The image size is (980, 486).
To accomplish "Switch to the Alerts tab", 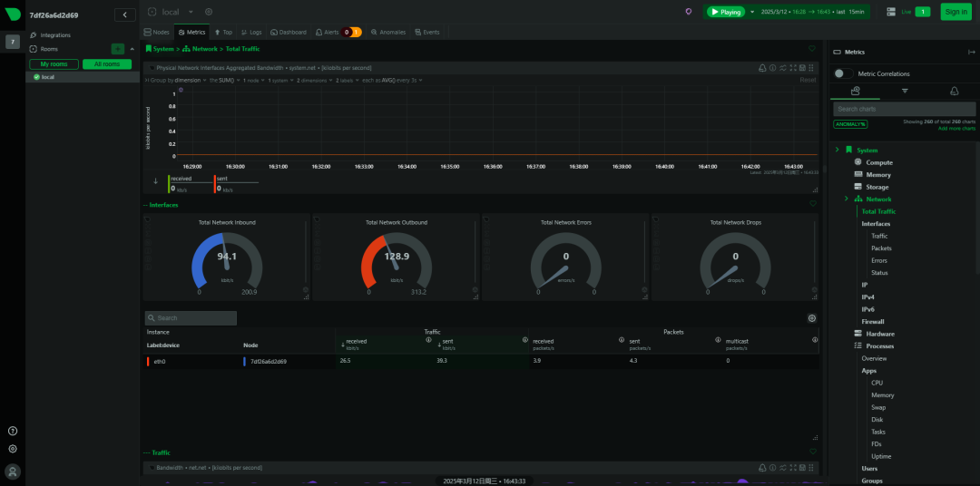I will [338, 32].
